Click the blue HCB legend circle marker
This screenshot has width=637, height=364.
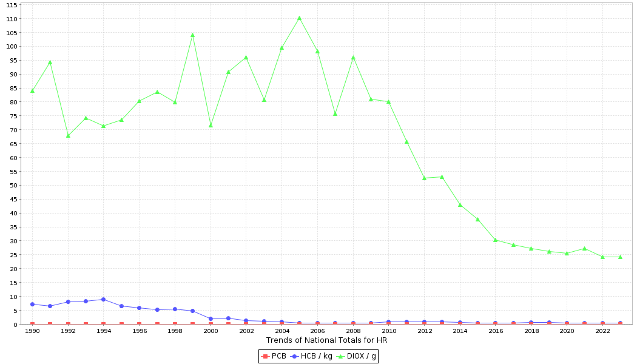pyautogui.click(x=295, y=356)
